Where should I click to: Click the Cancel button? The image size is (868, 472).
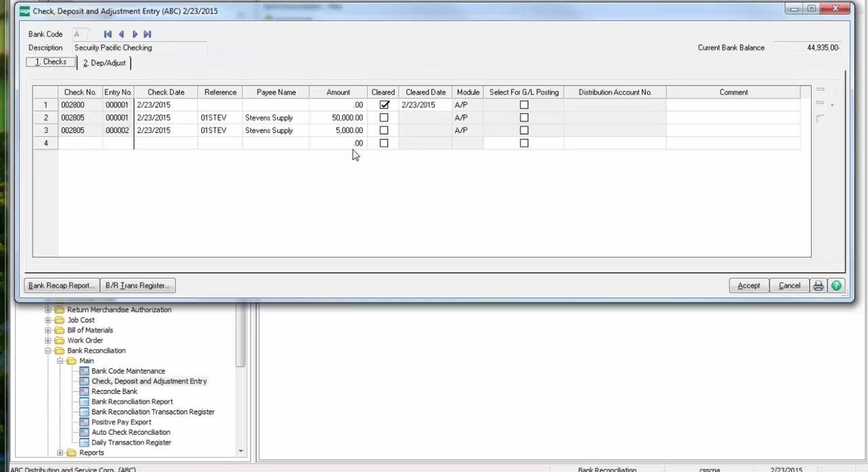tap(789, 286)
